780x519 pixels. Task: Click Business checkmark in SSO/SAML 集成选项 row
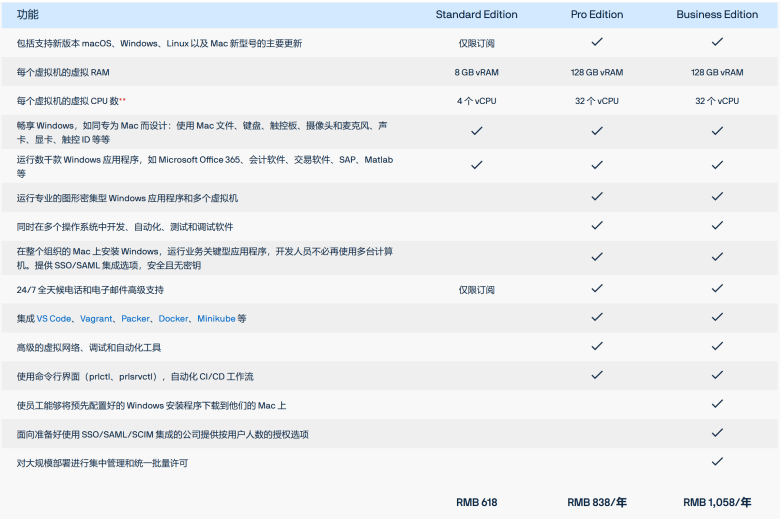coord(717,257)
